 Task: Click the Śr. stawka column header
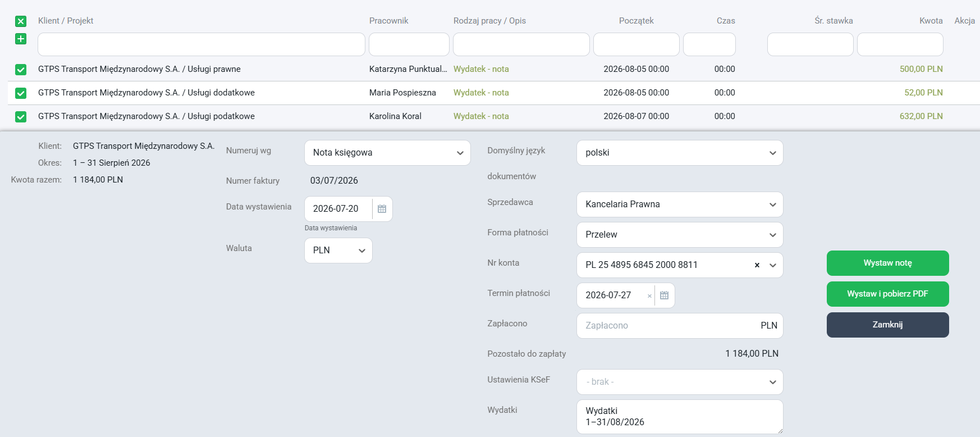[834, 21]
